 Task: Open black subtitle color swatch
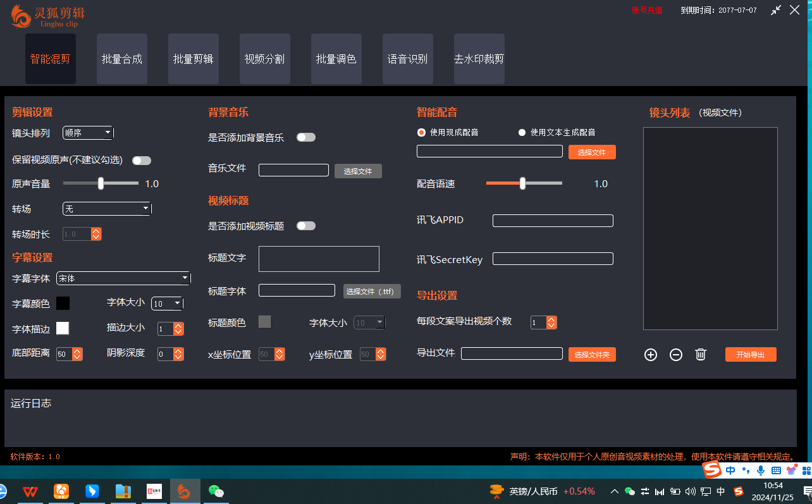63,304
